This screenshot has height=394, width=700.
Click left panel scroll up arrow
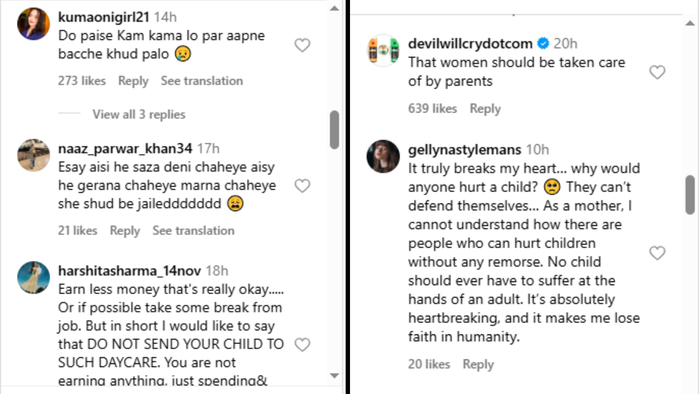[x=334, y=8]
